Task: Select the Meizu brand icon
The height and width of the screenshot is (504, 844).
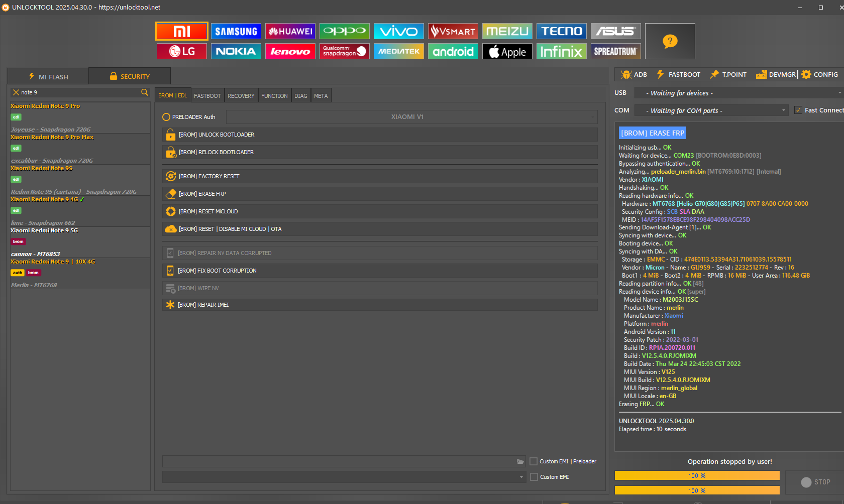Action: pyautogui.click(x=507, y=31)
